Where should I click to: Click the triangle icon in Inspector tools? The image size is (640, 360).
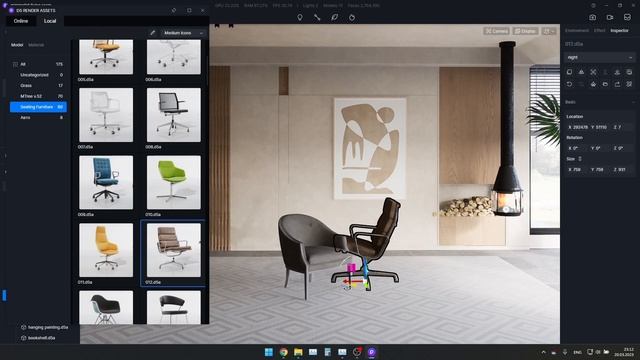pyautogui.click(x=581, y=72)
